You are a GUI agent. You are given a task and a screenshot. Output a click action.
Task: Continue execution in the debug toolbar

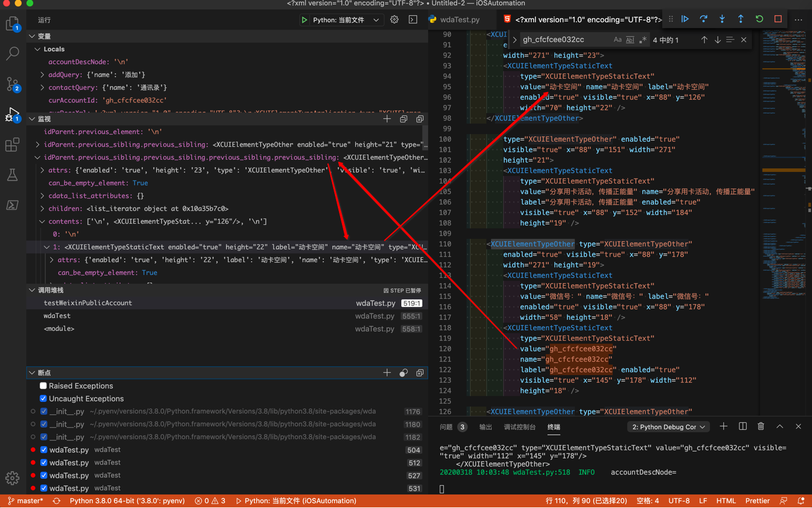[x=685, y=19]
